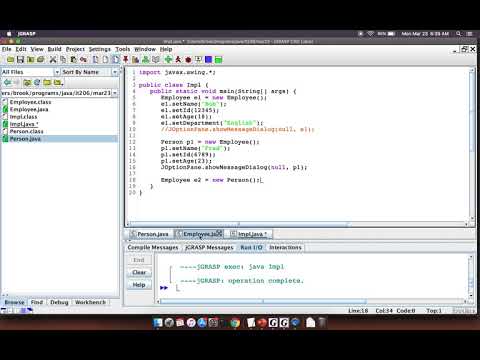Click the red pin toolbar icon
Image resolution: width=480 pixels, height=360 pixels.
tap(125, 60)
